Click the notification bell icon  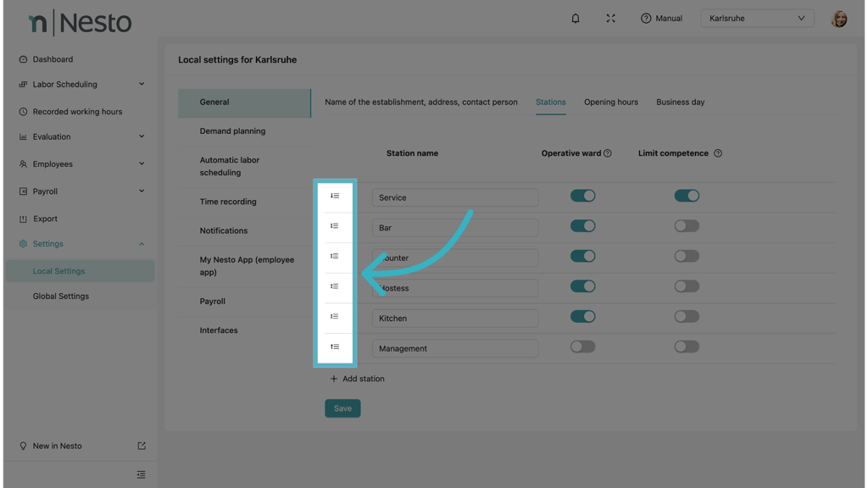(x=576, y=18)
